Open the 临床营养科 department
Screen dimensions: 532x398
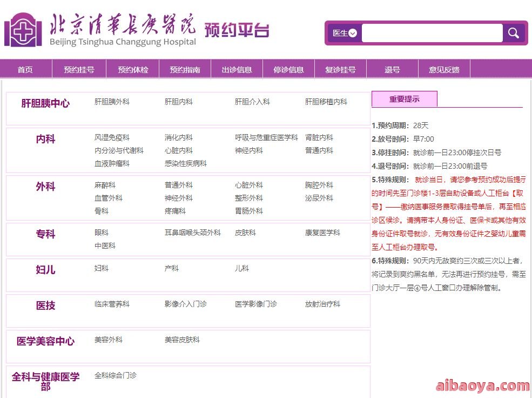point(112,304)
